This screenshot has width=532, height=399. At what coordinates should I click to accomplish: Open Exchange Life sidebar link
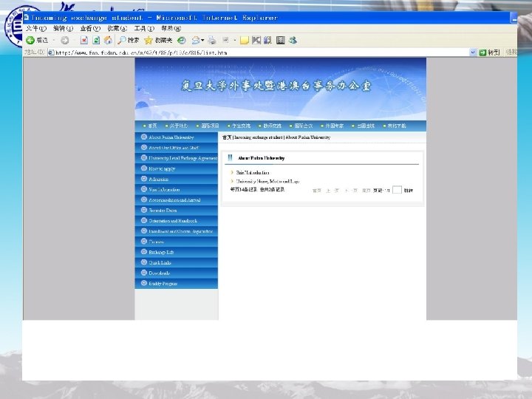point(161,253)
